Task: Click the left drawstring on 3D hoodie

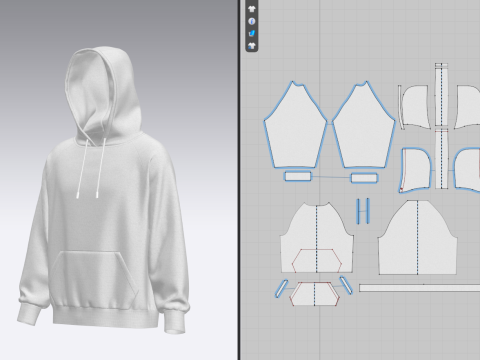Action: pyautogui.click(x=82, y=169)
